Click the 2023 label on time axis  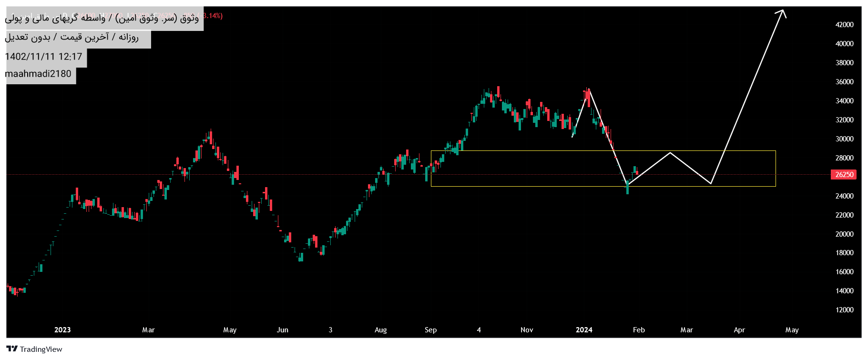(62, 330)
